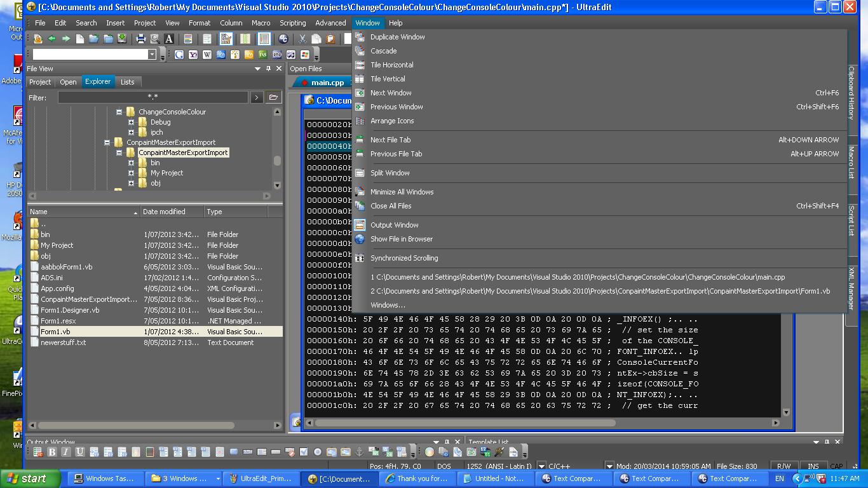Expand the My Project folder node

[x=131, y=173]
